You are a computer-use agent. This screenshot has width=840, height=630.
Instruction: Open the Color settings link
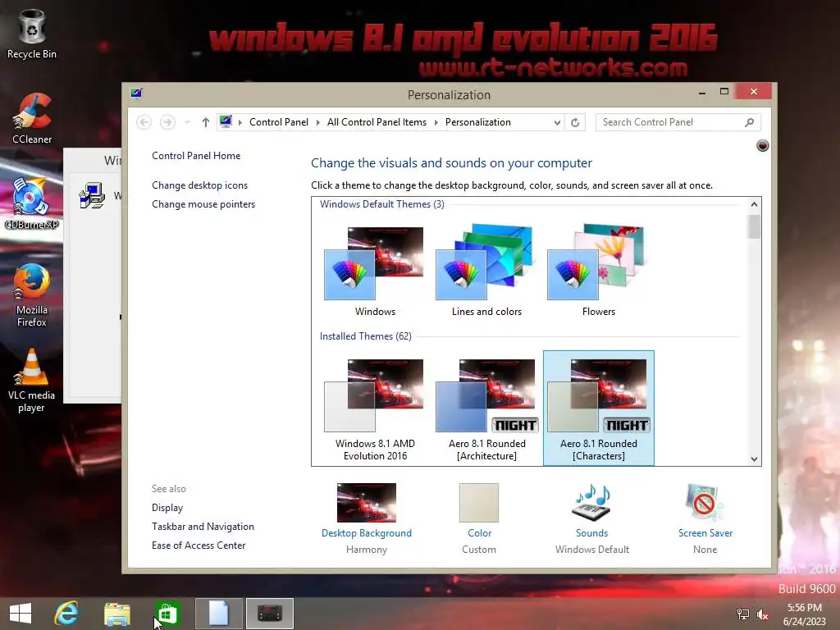point(479,533)
